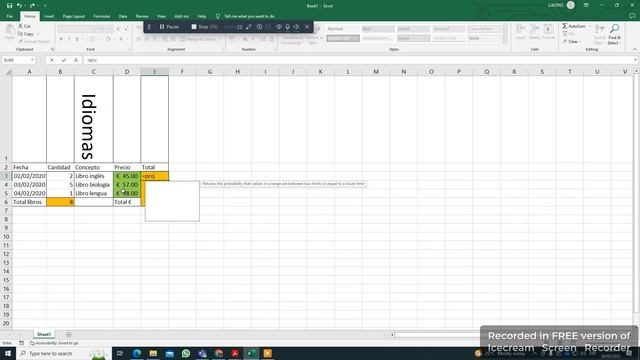Toggle webcam in recorder toolbar
The image size is (640, 360).
pos(278,27)
